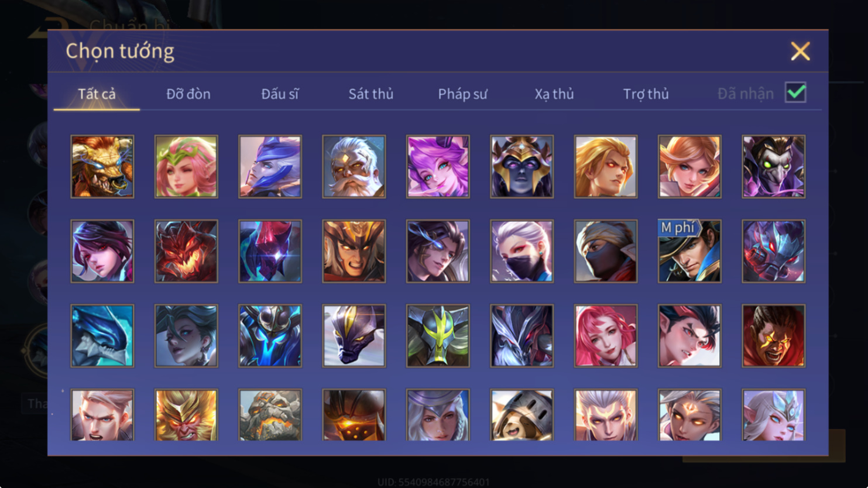This screenshot has width=868, height=488.
Task: Select the golden lion beast hero portrait
Action: pyautogui.click(x=102, y=167)
